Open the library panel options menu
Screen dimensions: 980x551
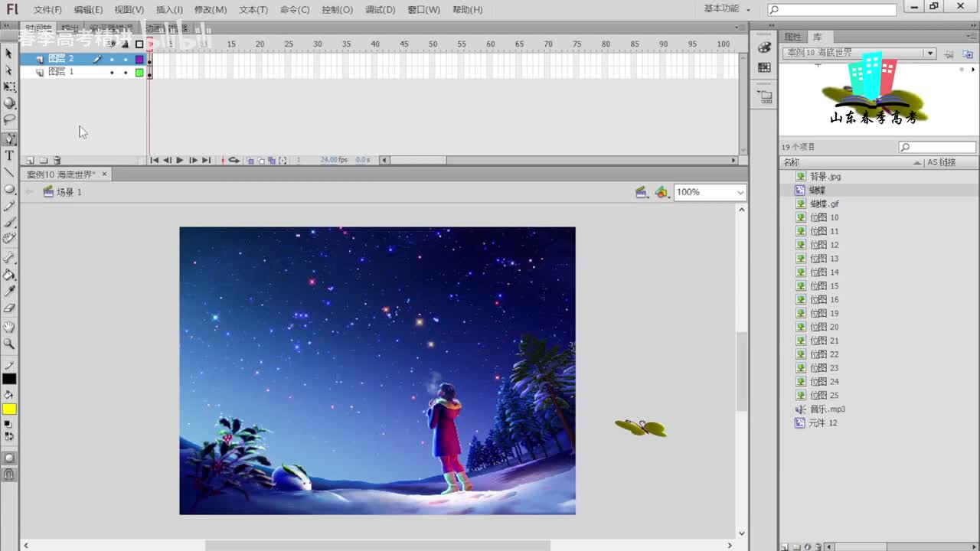[972, 36]
